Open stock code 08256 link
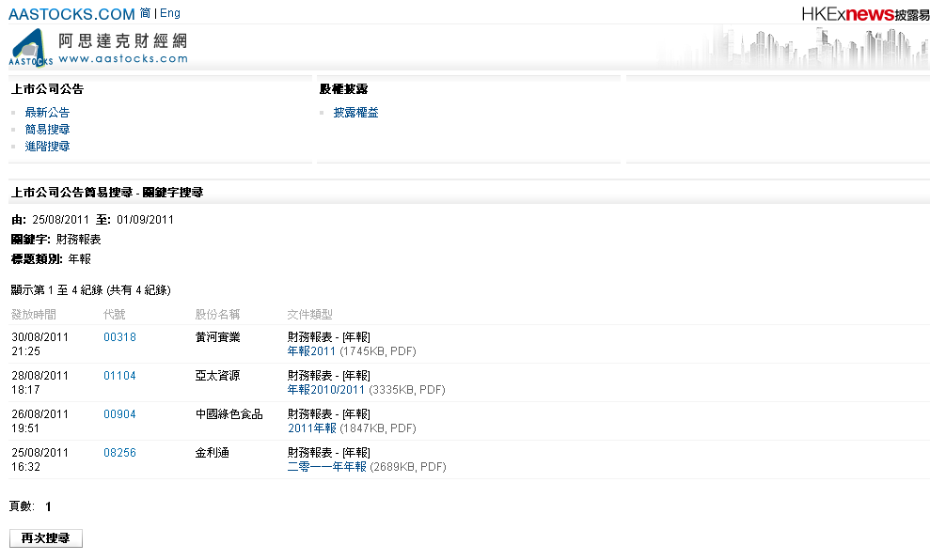Viewport: 946px width, 560px height. coord(119,453)
